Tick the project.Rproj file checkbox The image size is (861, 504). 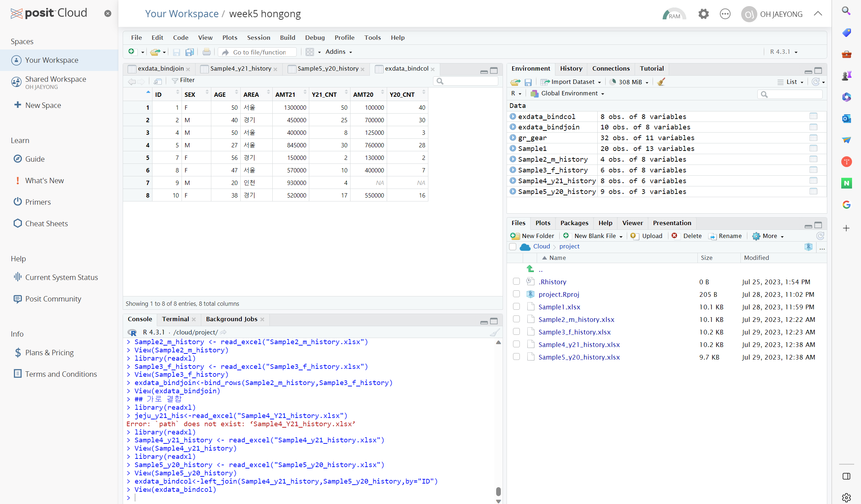[x=516, y=294]
